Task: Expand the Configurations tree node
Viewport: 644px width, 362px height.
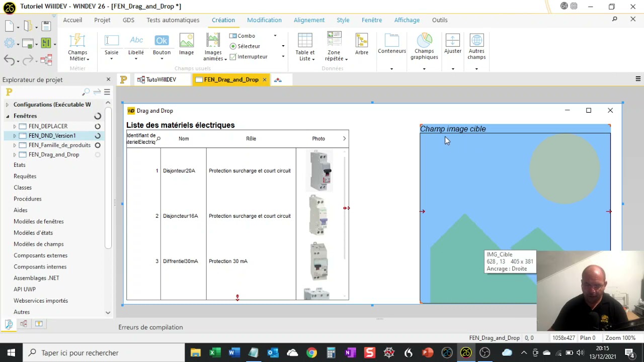Action: (7, 105)
